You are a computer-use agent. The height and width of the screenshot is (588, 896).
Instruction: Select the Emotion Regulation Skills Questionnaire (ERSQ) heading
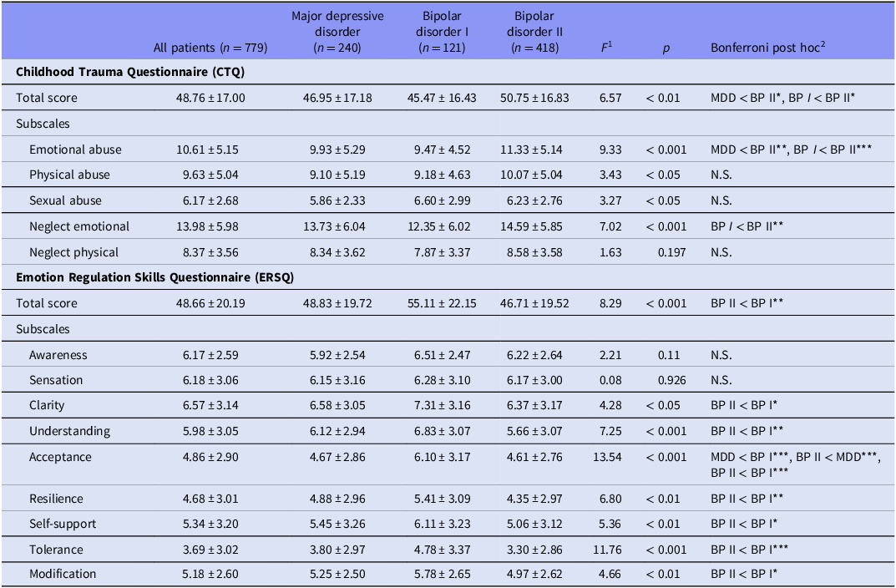click(153, 277)
